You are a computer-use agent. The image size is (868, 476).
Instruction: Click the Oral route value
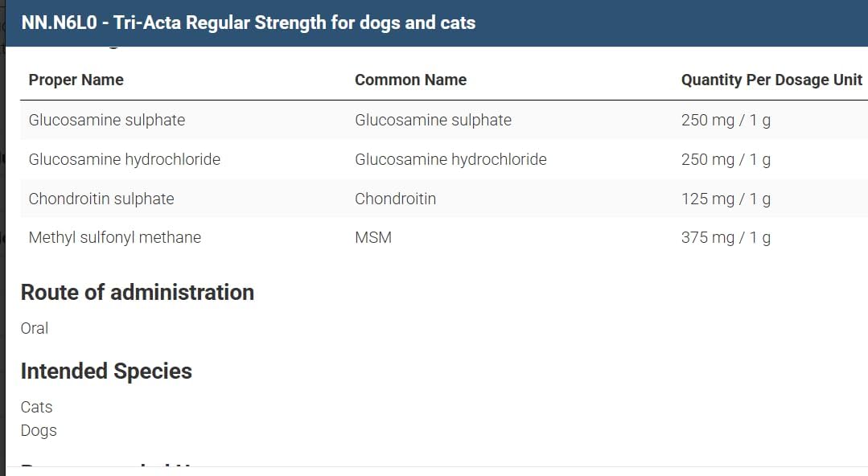click(x=35, y=328)
